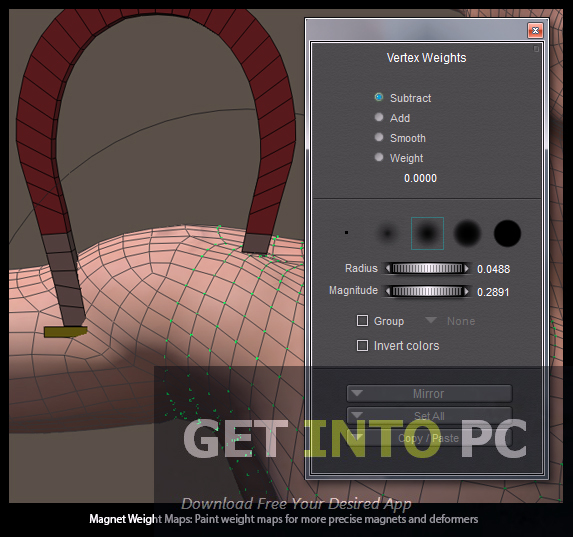This screenshot has height=537, width=573.
Task: Choose the smallest hard dot brush
Action: pos(346,232)
